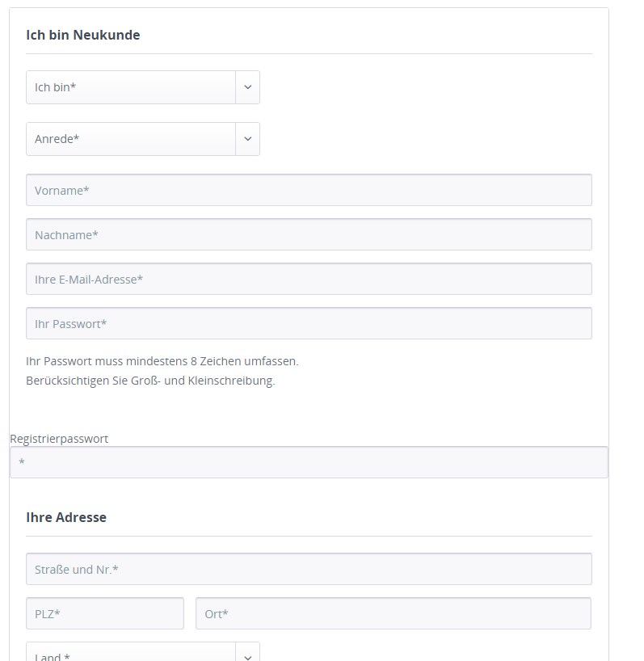Click the chevron arrow of the 'Anrede' dropdown
This screenshot has width=644, height=661.
click(247, 139)
